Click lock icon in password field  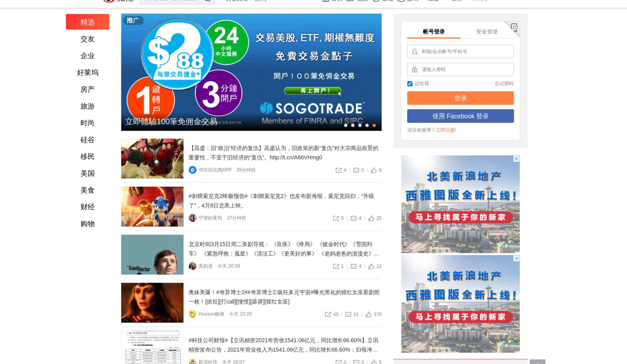[x=414, y=69]
